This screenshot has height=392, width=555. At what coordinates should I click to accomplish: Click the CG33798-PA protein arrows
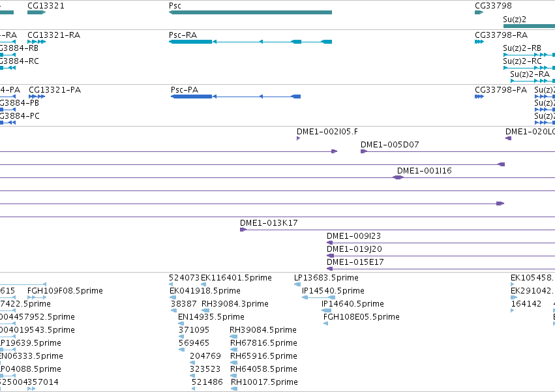pos(479,97)
